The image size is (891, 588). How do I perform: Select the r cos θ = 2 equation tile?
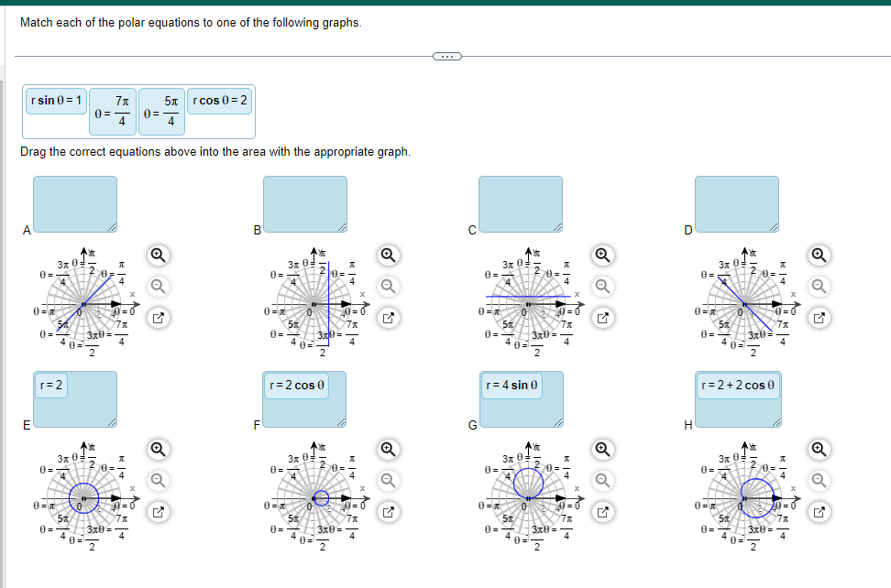pos(219,101)
